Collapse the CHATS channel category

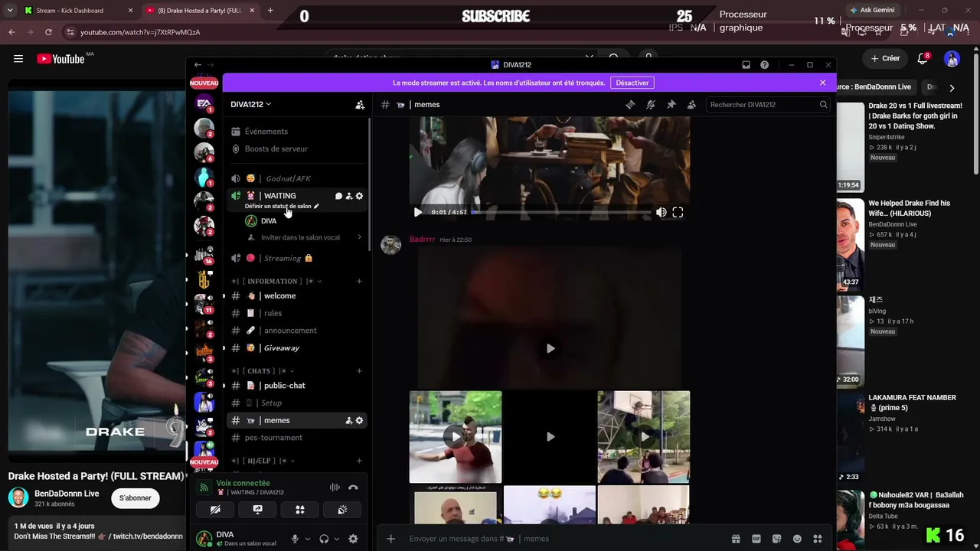click(x=263, y=371)
